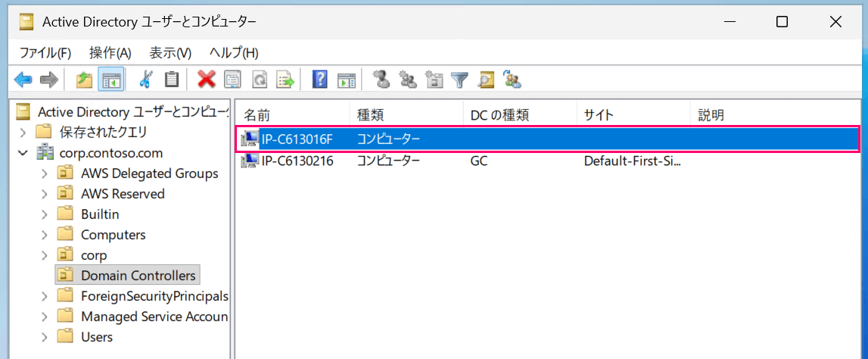The width and height of the screenshot is (868, 359).
Task: Collapse the corp.contoso.com domain node
Action: point(23,152)
